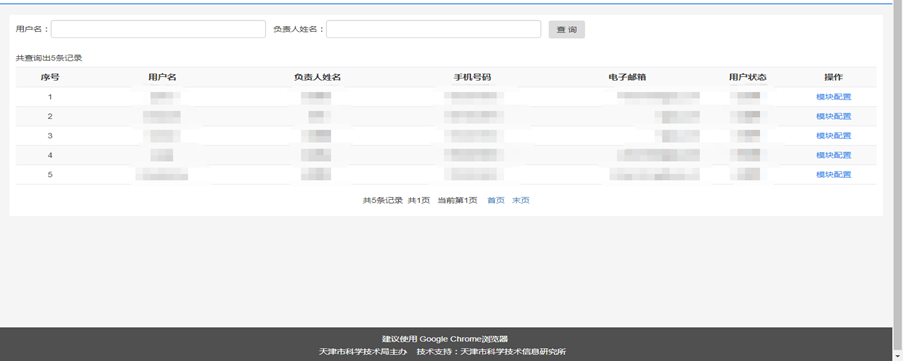
Task: Go to 末页 in pagination
Action: click(x=521, y=200)
